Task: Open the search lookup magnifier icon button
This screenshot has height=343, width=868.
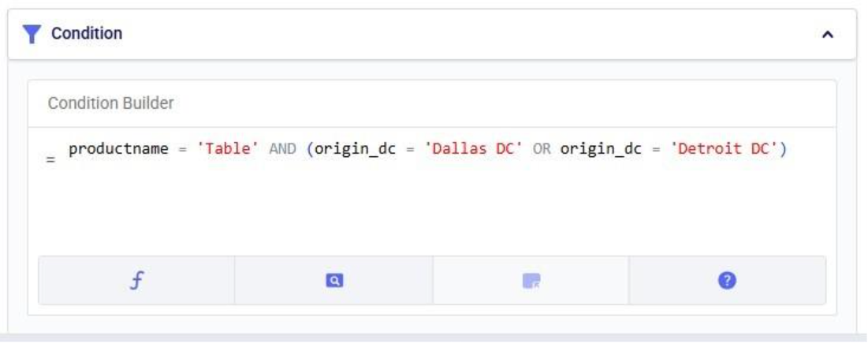Action: click(333, 281)
